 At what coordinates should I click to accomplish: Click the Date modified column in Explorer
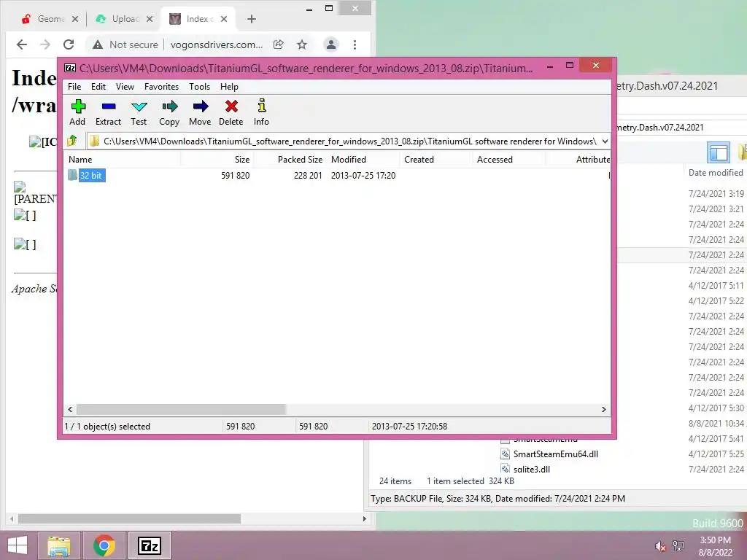(x=716, y=172)
